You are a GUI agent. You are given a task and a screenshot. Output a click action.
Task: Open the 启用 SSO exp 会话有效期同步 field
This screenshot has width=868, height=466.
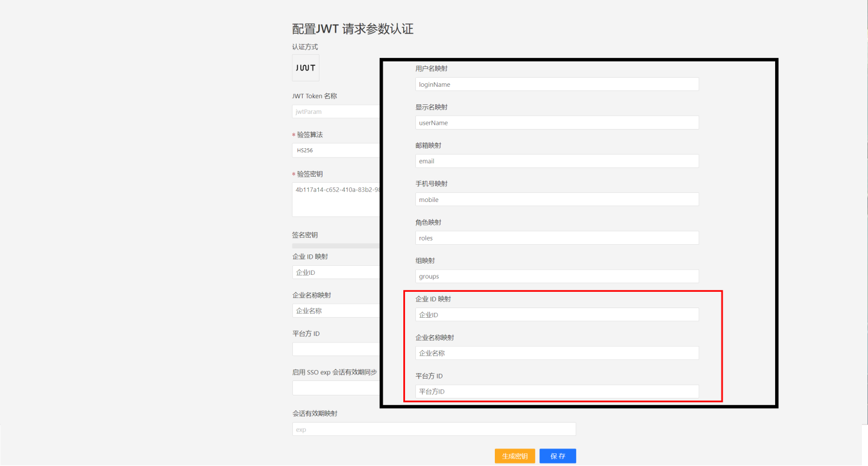[336, 388]
